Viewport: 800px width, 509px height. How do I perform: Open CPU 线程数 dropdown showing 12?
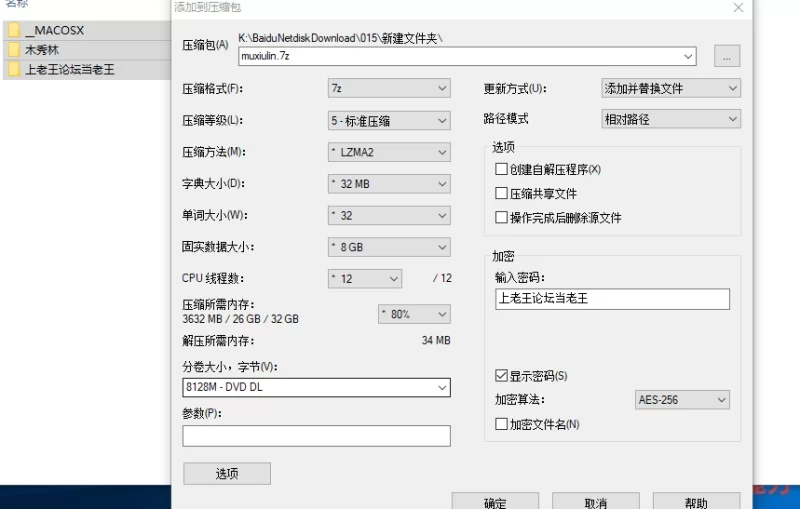(x=365, y=278)
